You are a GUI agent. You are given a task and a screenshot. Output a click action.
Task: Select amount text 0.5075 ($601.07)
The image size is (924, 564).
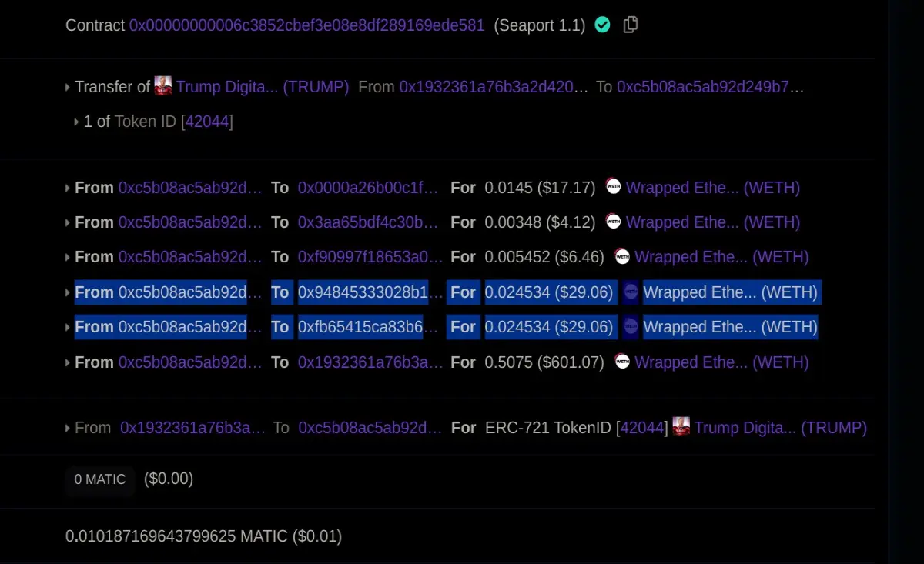(544, 362)
